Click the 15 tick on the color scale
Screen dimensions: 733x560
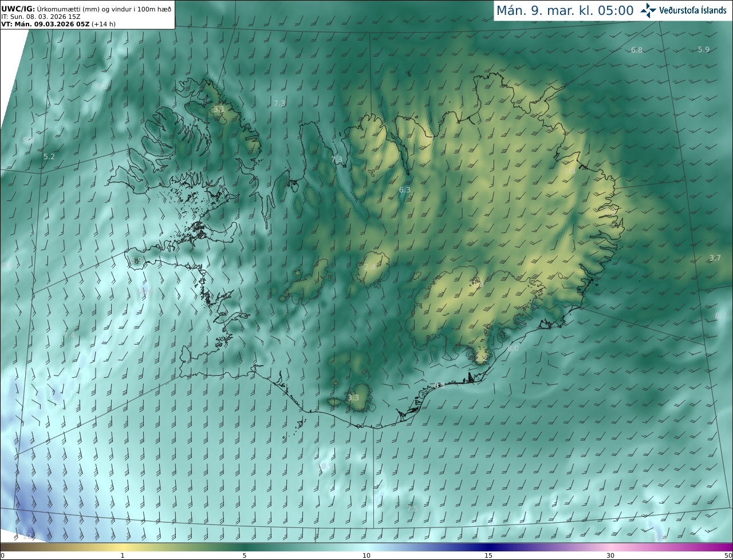pyautogui.click(x=488, y=555)
